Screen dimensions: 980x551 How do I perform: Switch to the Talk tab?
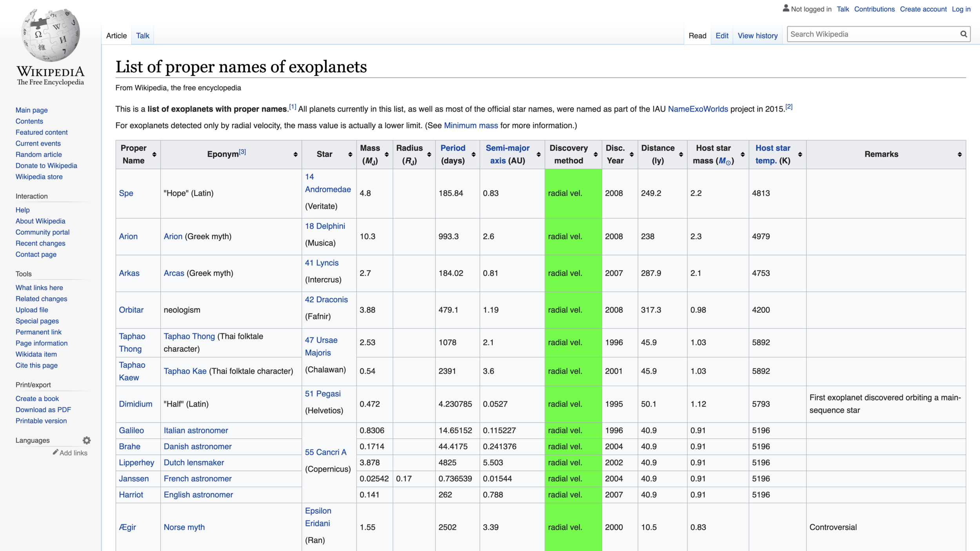pyautogui.click(x=142, y=36)
